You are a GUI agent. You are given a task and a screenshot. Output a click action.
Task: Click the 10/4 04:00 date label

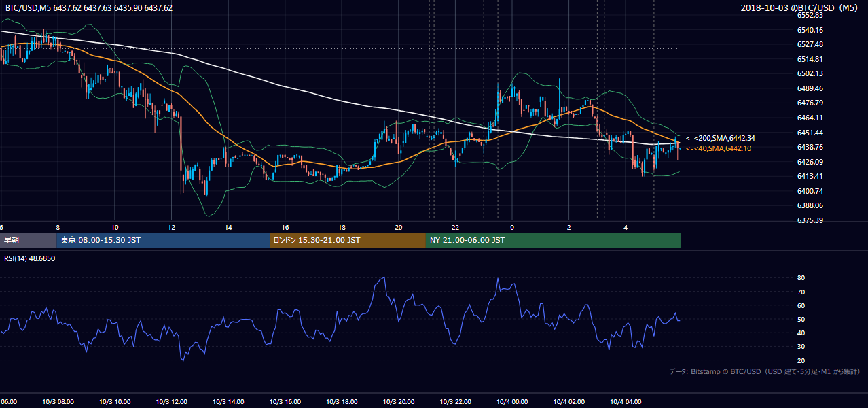pos(626,402)
